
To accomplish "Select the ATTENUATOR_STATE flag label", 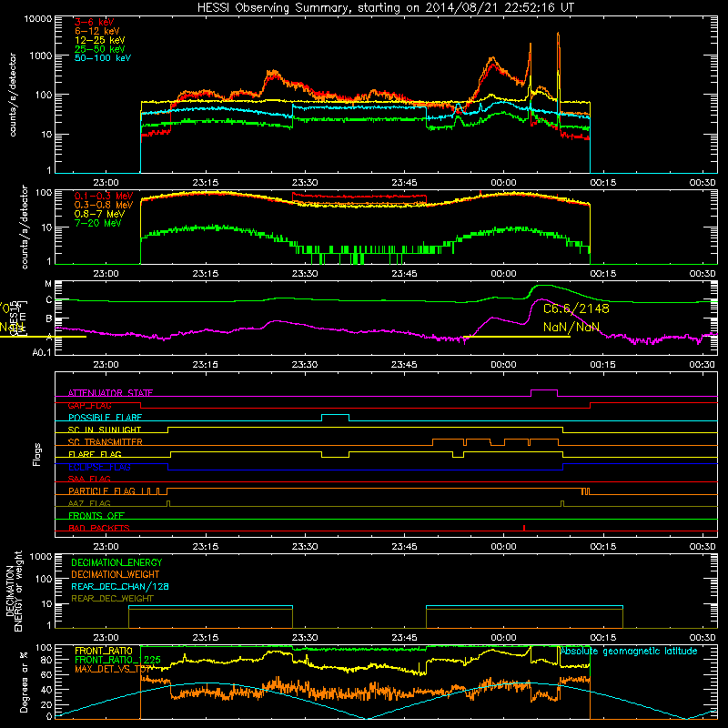I will [110, 393].
